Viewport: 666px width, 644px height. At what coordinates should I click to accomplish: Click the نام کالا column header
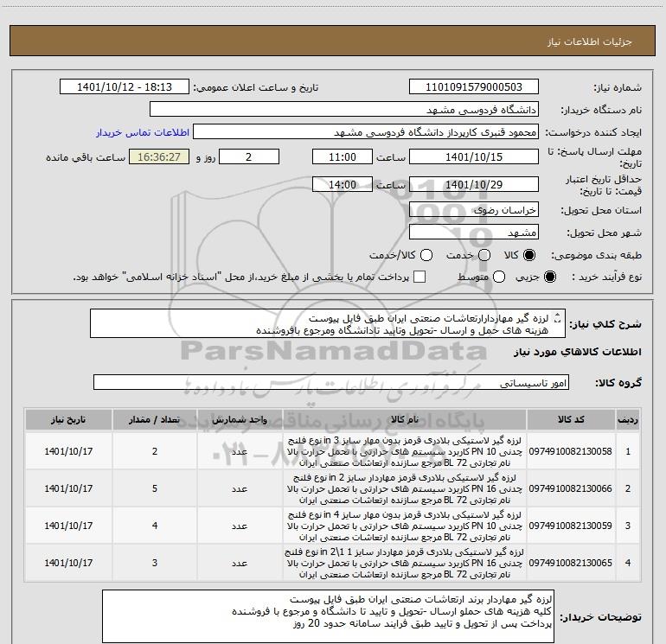pos(405,420)
